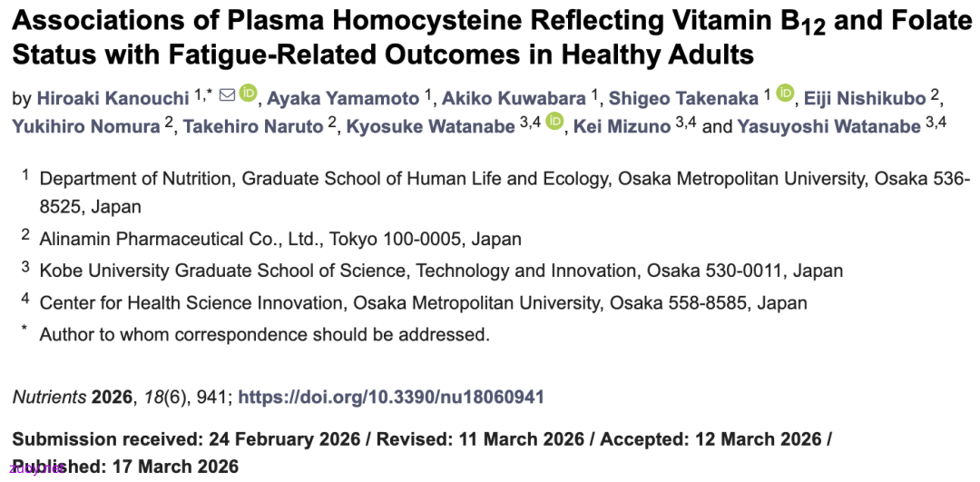
Task: Click the author name Shigeo Takenaka
Action: [683, 98]
